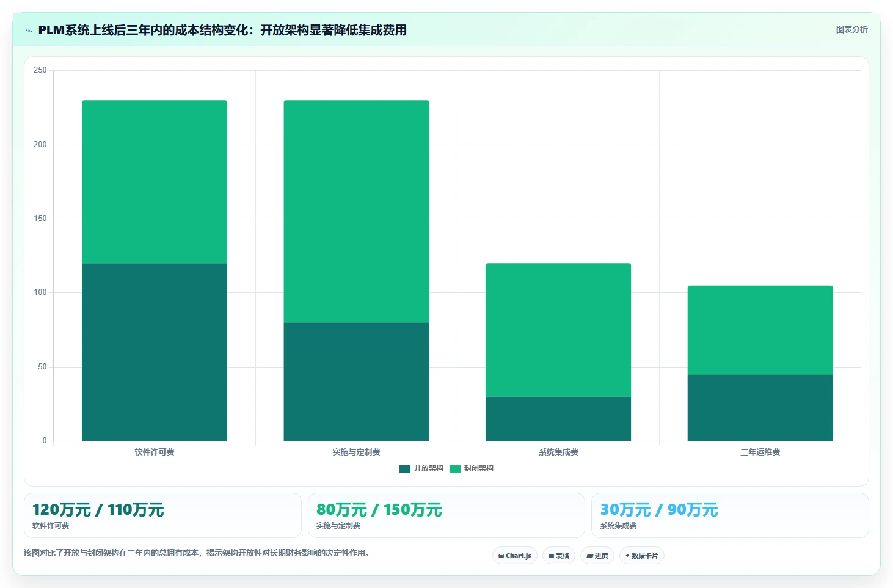Image resolution: width=893 pixels, height=588 pixels.
Task: Click the 软件许可费 x-axis label
Action: click(155, 452)
